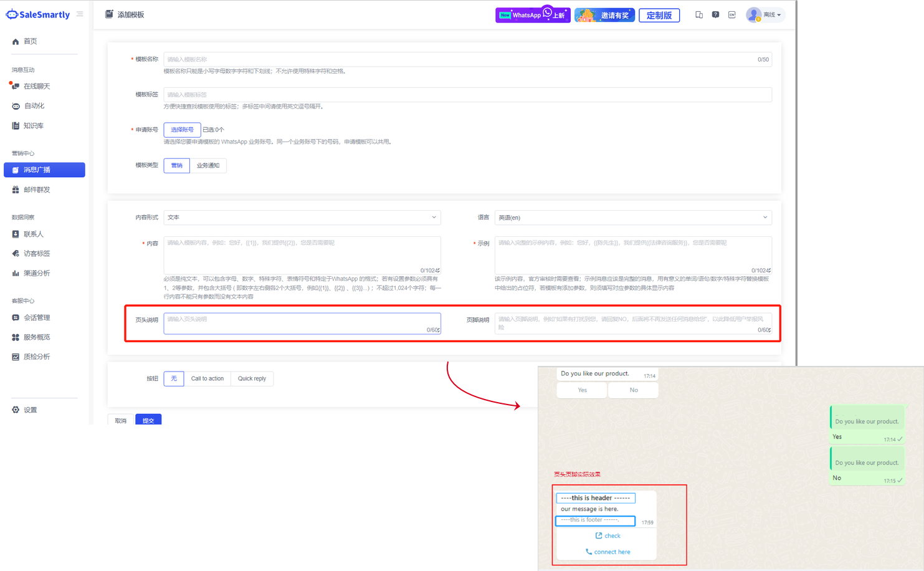The image size is (924, 571).
Task: Open the help question mark icon
Action: coord(715,15)
